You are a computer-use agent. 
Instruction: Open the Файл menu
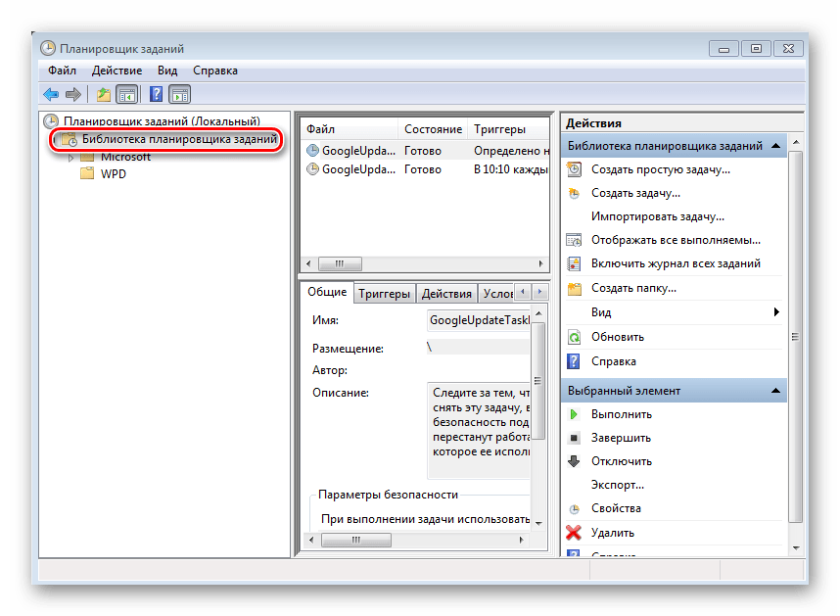[x=62, y=71]
